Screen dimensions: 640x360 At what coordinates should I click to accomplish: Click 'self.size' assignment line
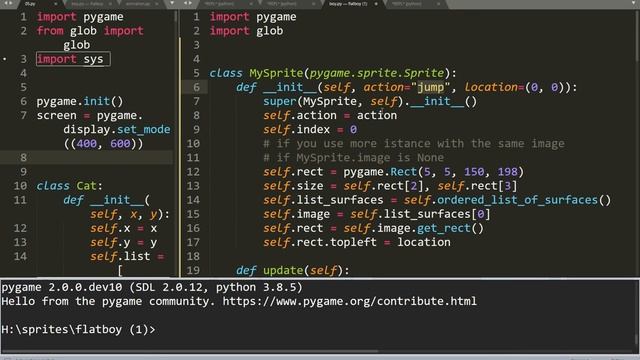(390, 186)
